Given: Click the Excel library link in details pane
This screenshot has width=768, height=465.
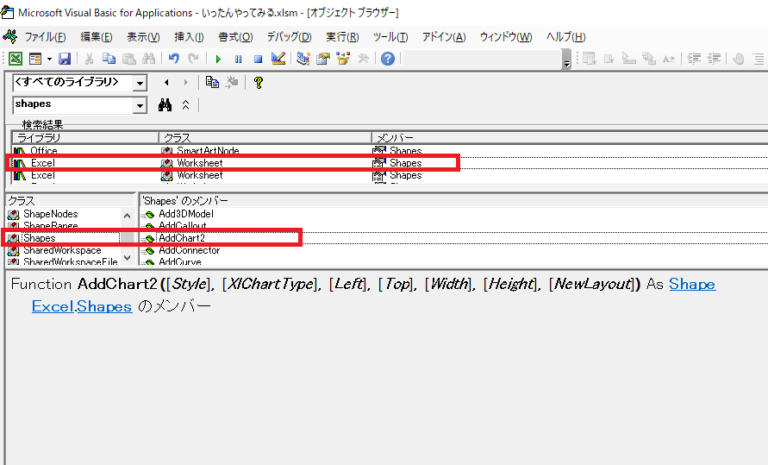Looking at the screenshot, I should click(x=52, y=307).
